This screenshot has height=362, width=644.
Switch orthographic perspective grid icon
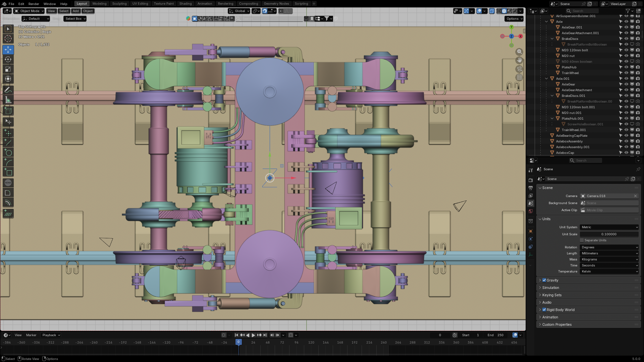519,77
